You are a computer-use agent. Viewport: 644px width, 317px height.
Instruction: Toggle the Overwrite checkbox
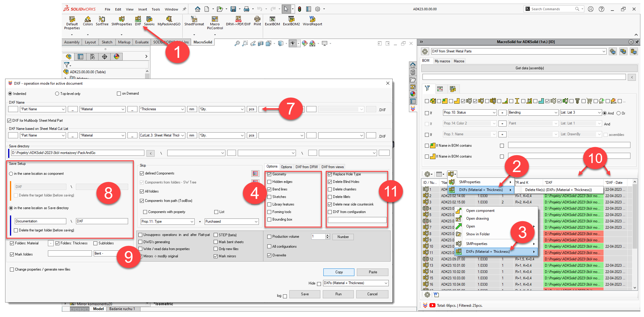269,255
